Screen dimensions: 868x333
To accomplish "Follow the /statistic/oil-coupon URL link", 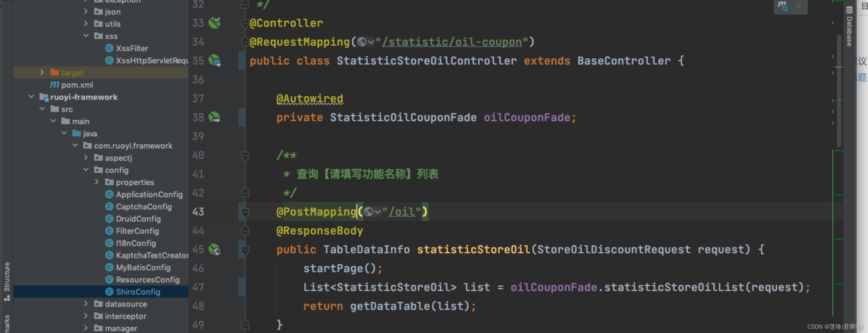I will (x=452, y=42).
